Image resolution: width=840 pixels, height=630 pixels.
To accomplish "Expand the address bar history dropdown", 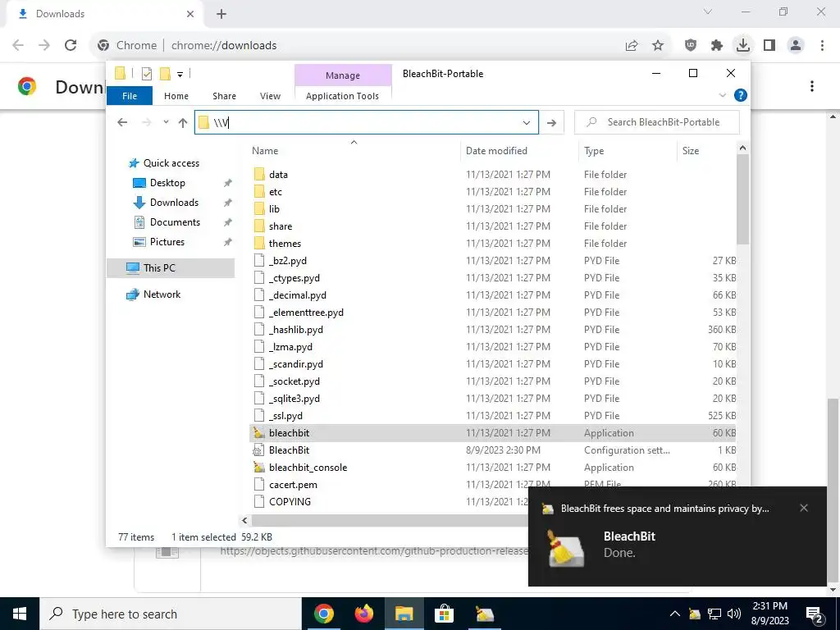I will pyautogui.click(x=527, y=123).
